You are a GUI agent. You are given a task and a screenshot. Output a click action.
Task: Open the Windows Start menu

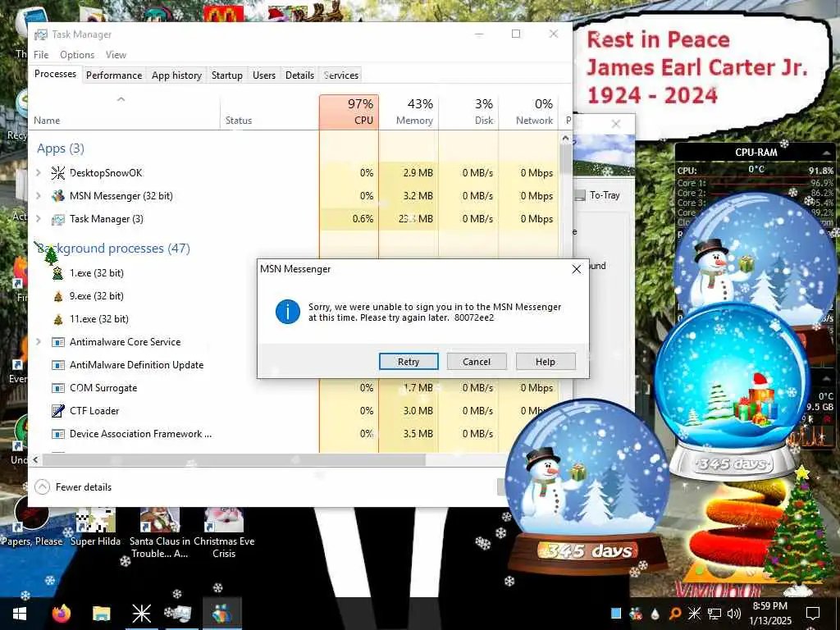point(20,614)
